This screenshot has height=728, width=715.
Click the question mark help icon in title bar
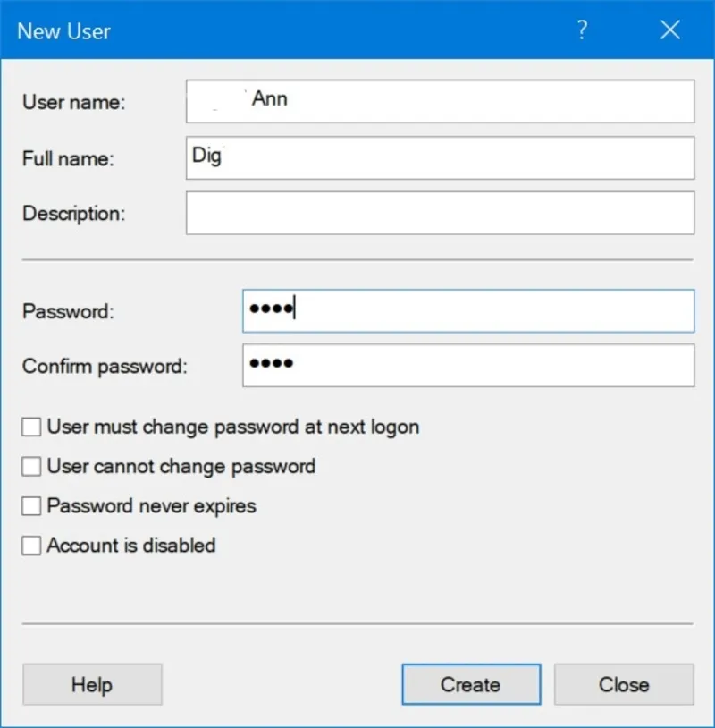click(582, 30)
